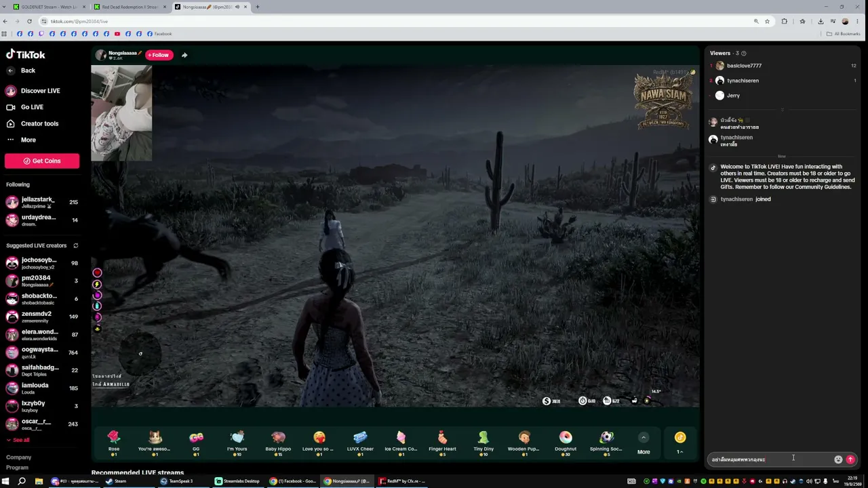Open Facebook bookmark in bookmarks bar
The height and width of the screenshot is (488, 868).
[159, 34]
